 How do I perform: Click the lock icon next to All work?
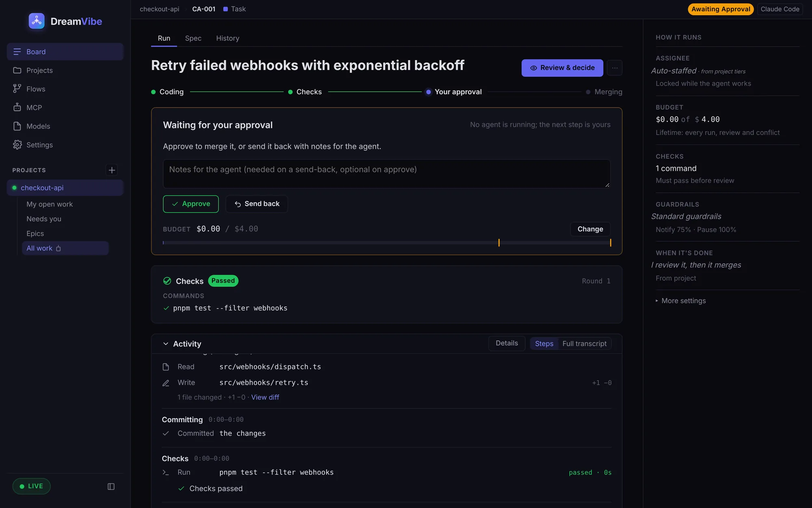58,248
